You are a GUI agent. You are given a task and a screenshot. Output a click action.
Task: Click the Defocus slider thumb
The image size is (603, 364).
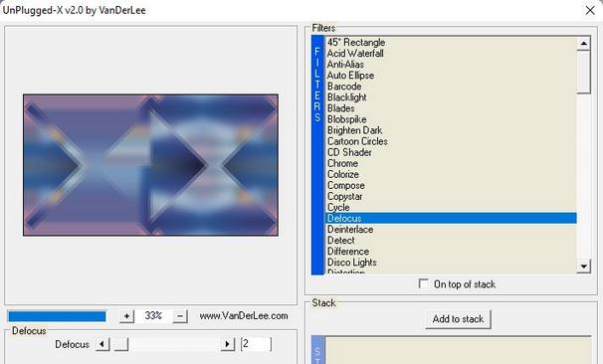[x=121, y=344]
